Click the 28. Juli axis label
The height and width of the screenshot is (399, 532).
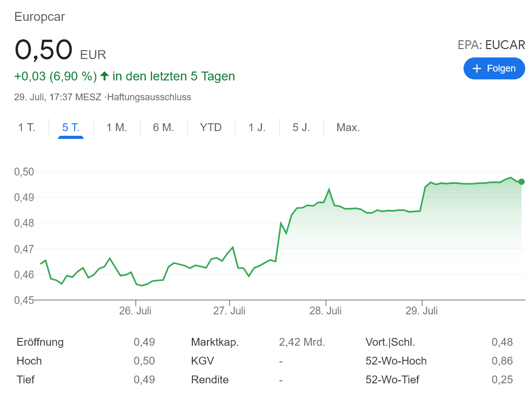[x=326, y=311]
